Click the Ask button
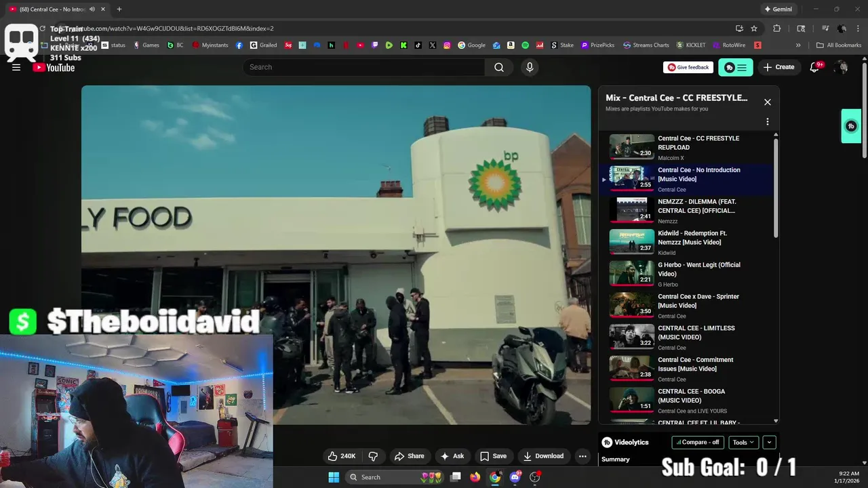 (x=452, y=456)
